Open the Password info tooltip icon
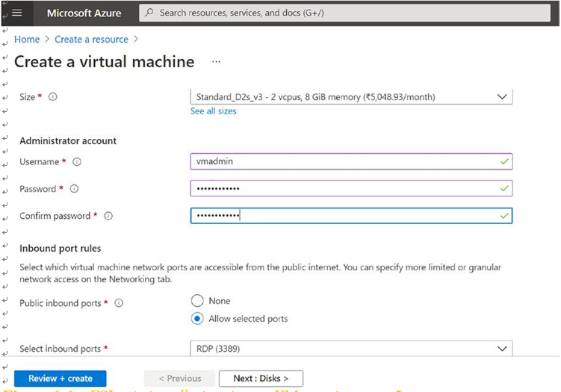 coord(74,188)
